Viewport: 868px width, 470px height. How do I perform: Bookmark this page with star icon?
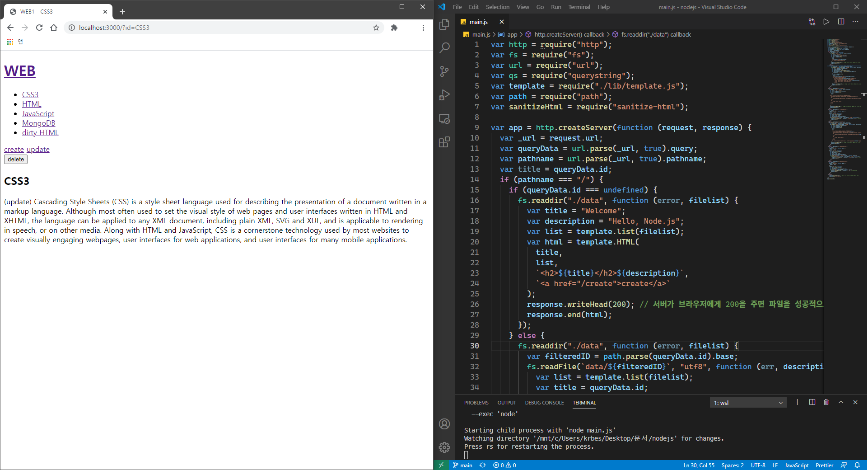coord(376,28)
